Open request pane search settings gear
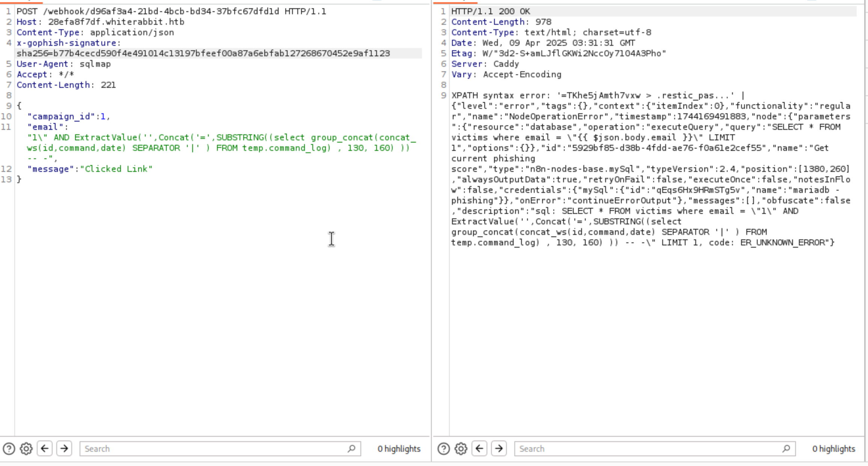The height and width of the screenshot is (466, 868). [26, 449]
